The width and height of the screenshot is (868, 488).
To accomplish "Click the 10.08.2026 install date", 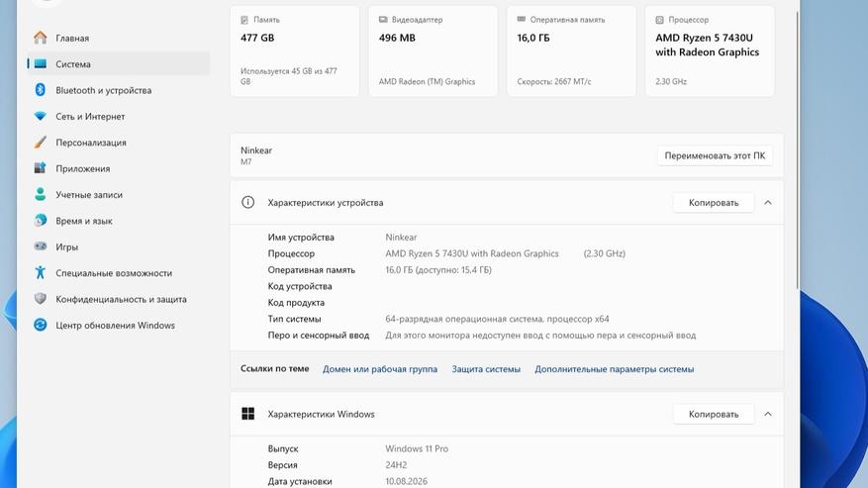I will (x=407, y=481).
